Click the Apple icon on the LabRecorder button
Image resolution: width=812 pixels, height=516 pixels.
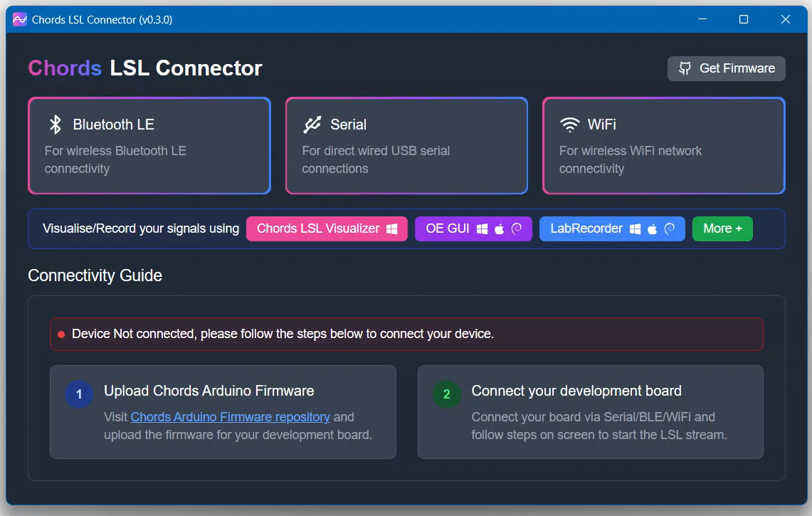(x=651, y=228)
